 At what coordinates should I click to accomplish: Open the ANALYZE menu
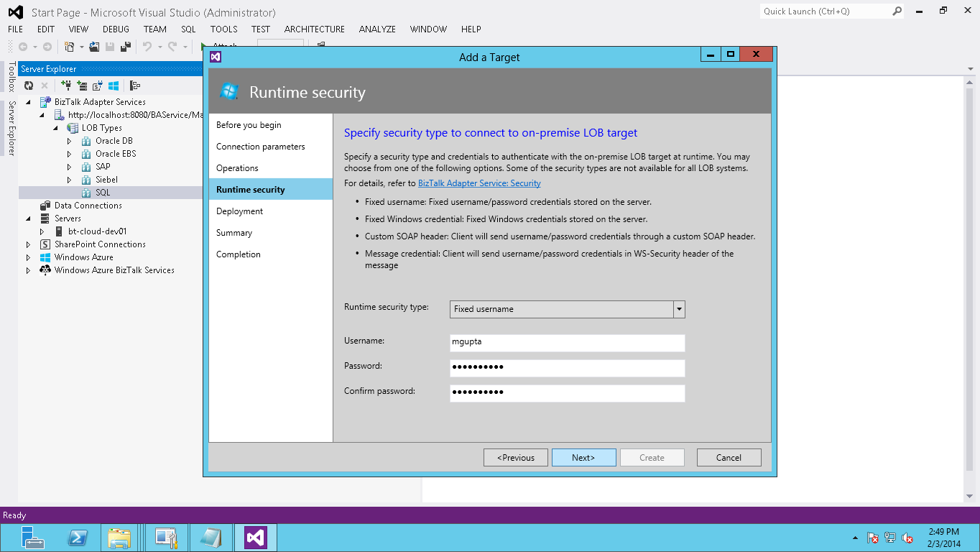coord(377,29)
